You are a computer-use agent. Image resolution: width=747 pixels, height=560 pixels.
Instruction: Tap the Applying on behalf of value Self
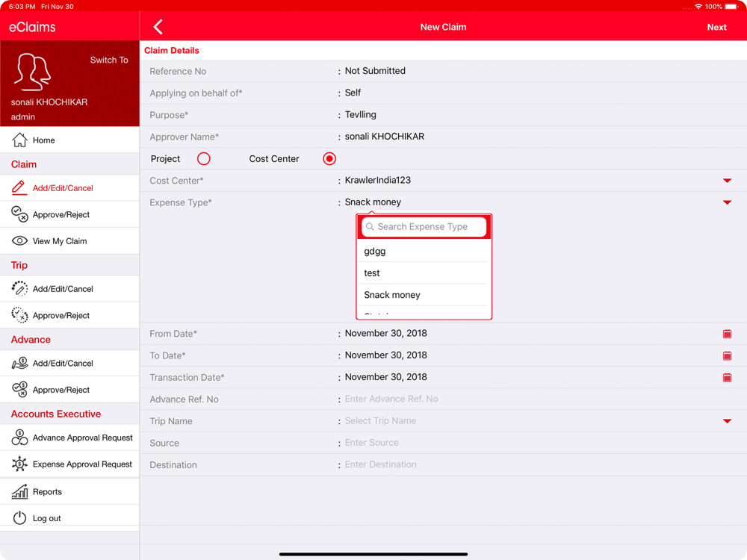point(353,93)
